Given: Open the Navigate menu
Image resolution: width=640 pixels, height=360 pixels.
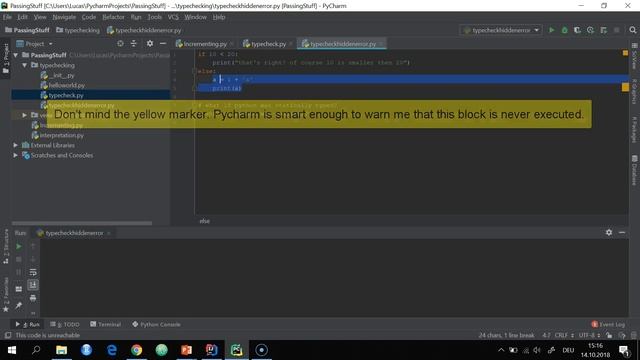Looking at the screenshot, I should coord(64,17).
